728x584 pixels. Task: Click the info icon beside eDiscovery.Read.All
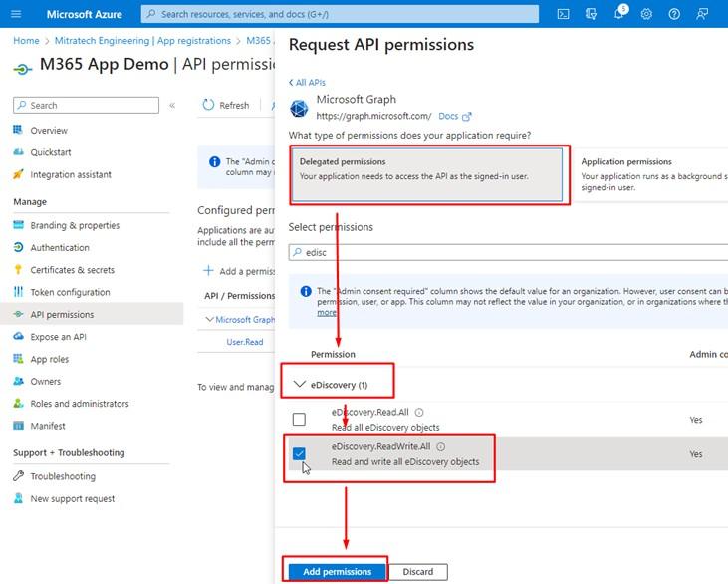click(419, 413)
